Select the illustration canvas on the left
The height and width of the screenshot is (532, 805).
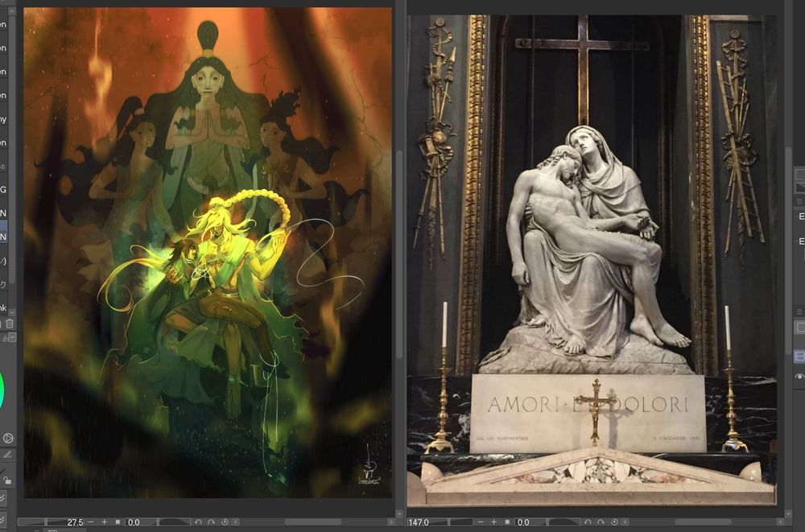click(208, 252)
